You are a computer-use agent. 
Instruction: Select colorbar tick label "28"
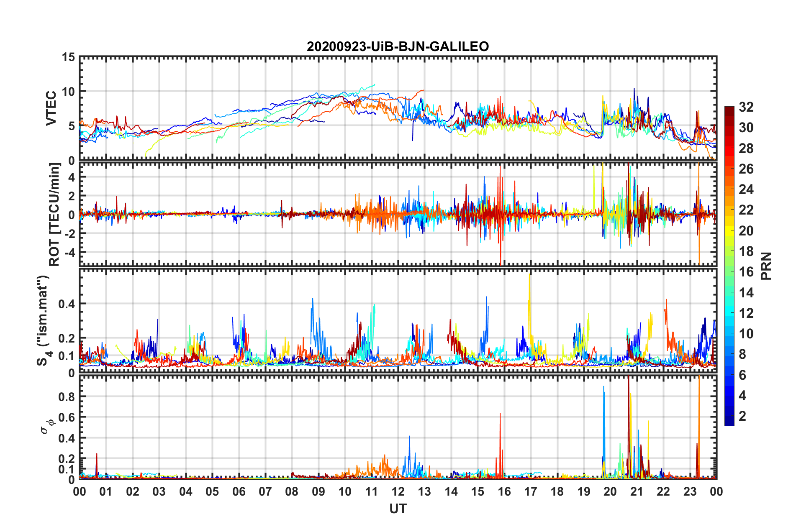click(746, 148)
